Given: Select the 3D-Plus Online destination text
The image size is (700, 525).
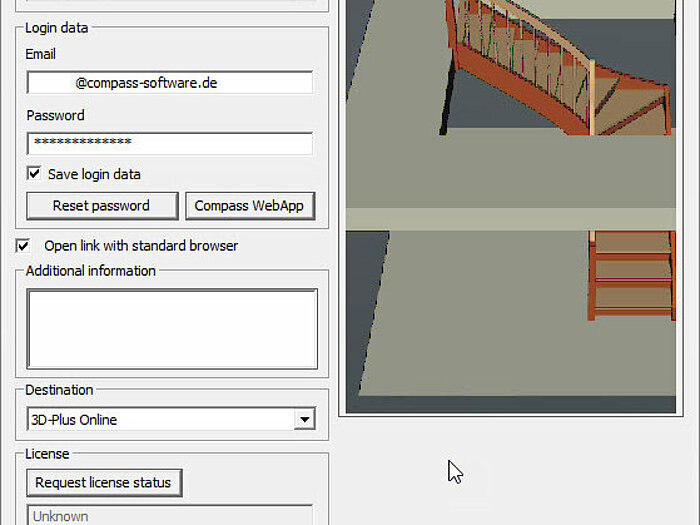Looking at the screenshot, I should [74, 420].
